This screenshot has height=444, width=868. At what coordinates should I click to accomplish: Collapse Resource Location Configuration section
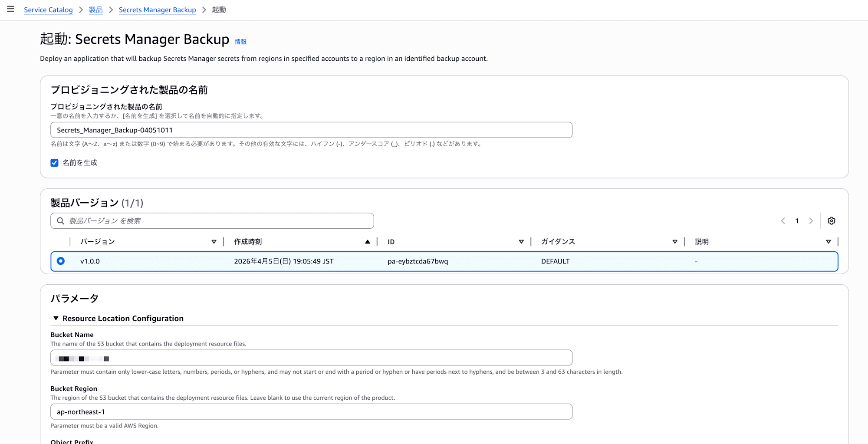[56, 318]
